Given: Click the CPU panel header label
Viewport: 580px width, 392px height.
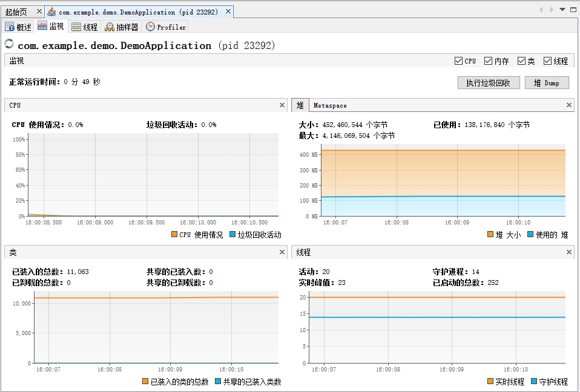Looking at the screenshot, I should [15, 105].
